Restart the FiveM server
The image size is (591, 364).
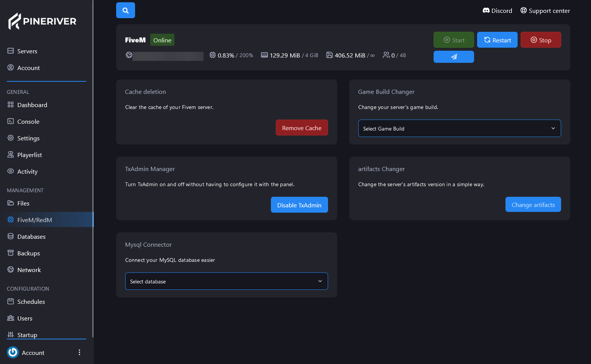[497, 40]
